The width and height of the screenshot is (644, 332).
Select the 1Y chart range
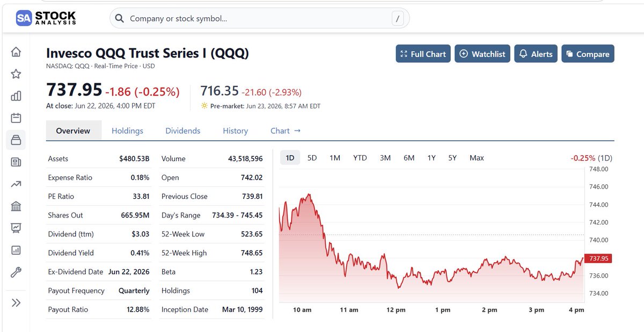[x=431, y=157]
